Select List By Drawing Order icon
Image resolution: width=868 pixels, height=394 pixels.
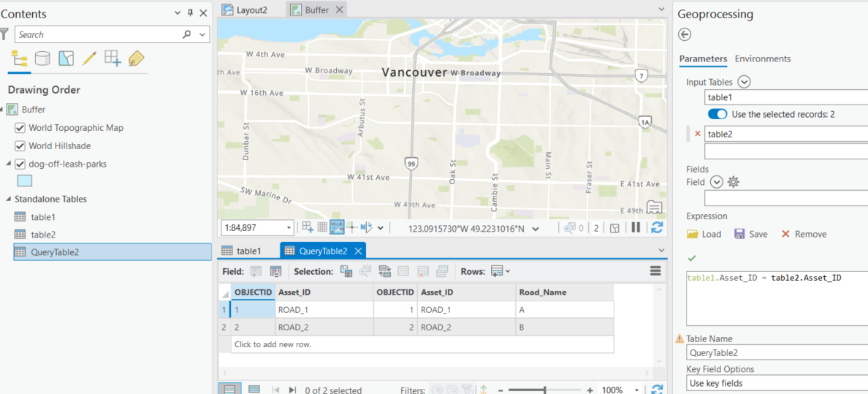[x=20, y=58]
